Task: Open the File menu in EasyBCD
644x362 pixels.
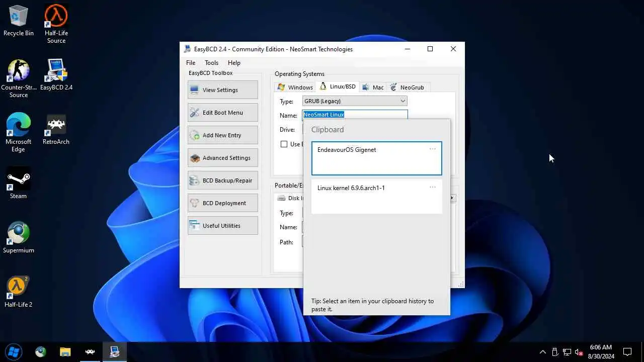Action: [x=191, y=63]
